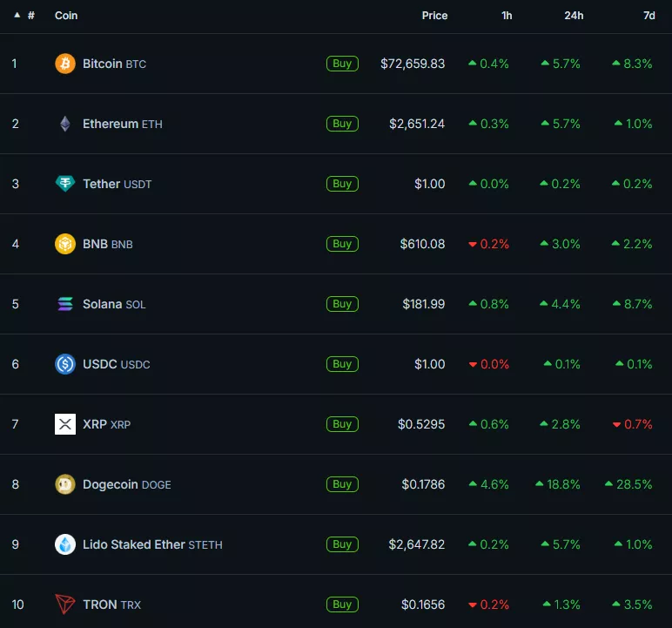672x628 pixels.
Task: Click the TRON red triangle icon
Action: 65,604
